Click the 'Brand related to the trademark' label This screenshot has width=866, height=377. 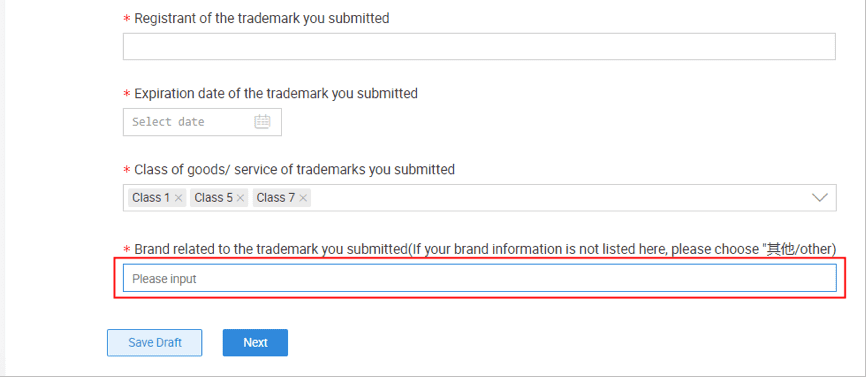tap(485, 249)
